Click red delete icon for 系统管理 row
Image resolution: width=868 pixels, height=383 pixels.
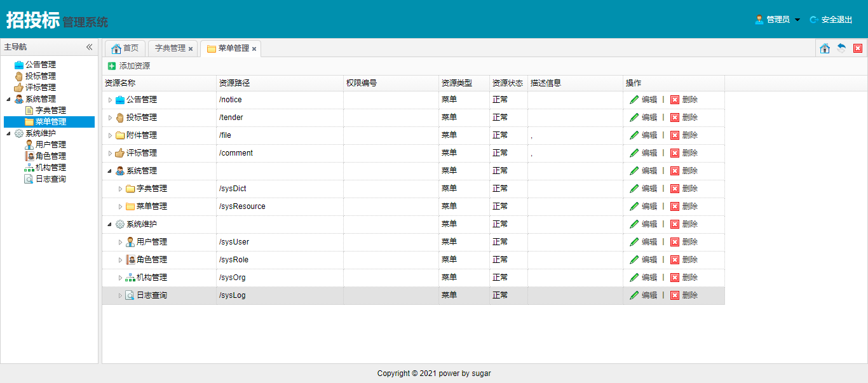[x=675, y=171]
